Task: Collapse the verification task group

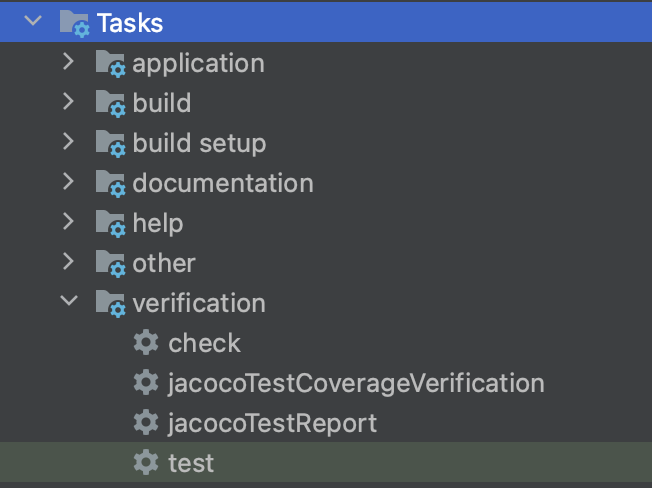Action: (x=69, y=300)
